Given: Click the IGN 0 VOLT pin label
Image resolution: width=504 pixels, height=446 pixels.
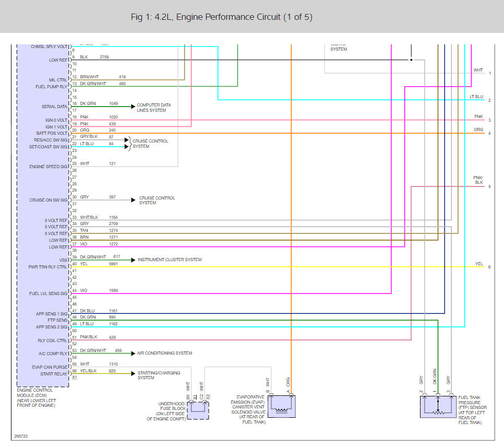Looking at the screenshot, I should tap(56, 120).
